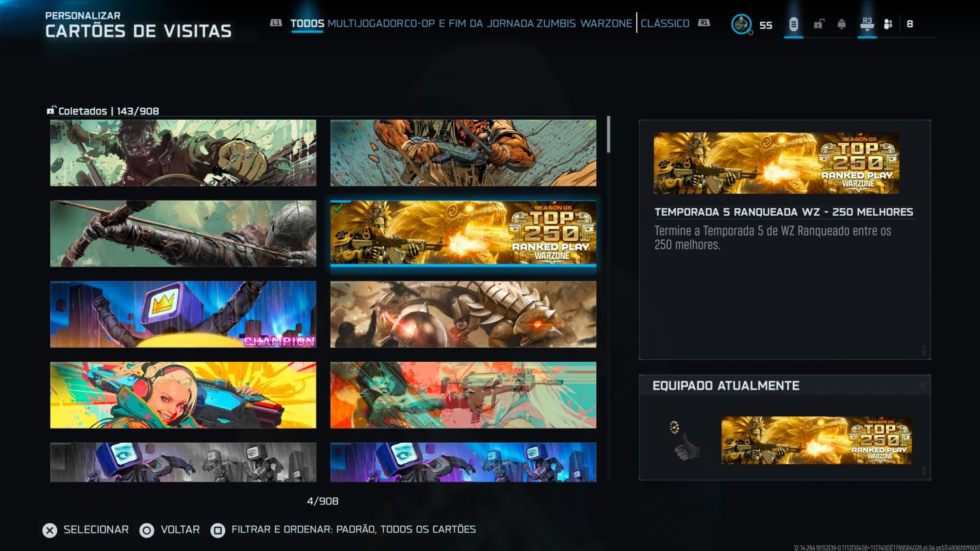Open notifications bell icon
Screen dimensions: 980x551
[842, 24]
